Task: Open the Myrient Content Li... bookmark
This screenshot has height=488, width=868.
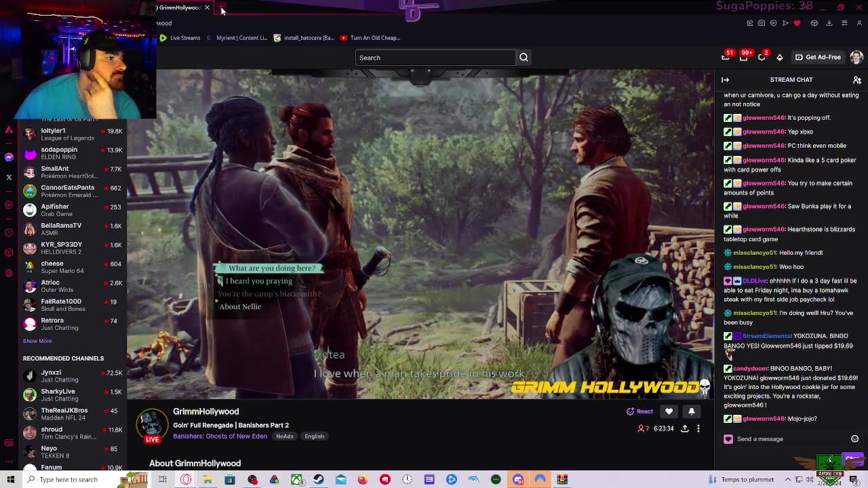Action: 238,38
